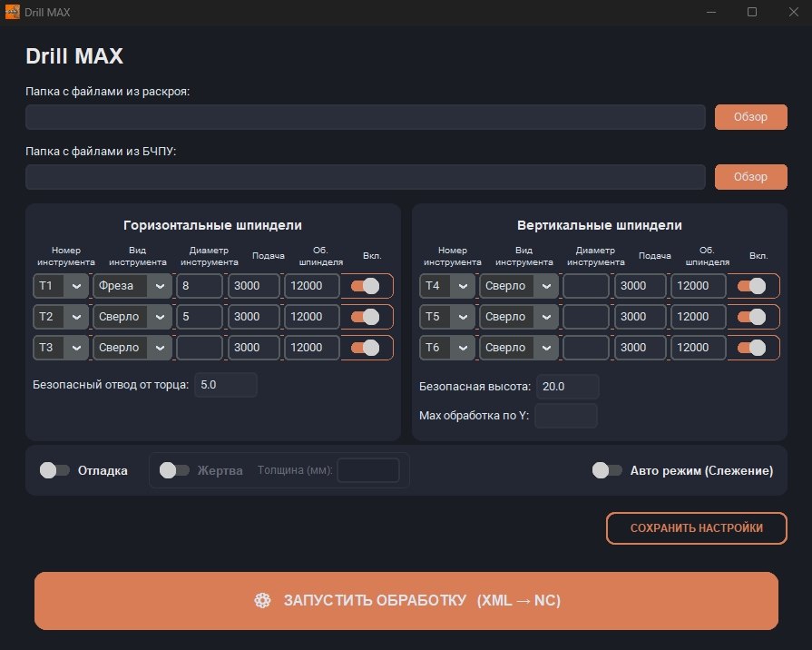Click the Безопасная высота field 20.0

[568, 387]
